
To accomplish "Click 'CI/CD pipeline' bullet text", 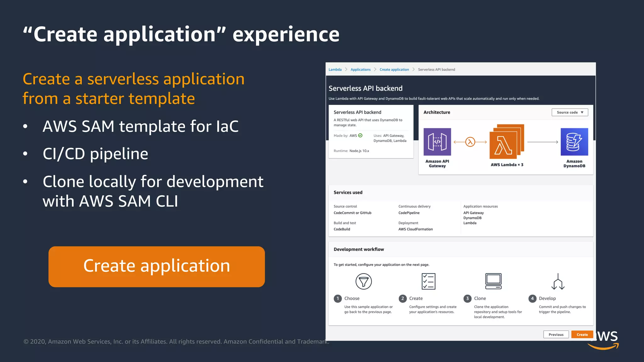I will tap(95, 154).
